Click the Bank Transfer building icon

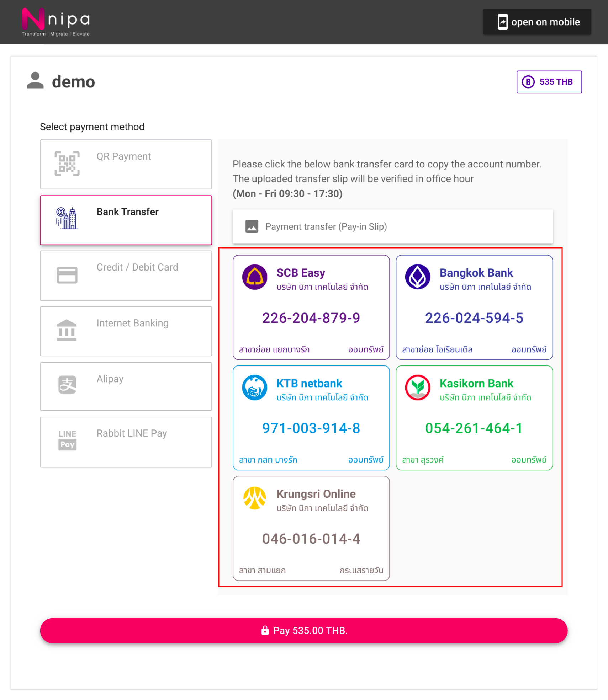pos(67,218)
